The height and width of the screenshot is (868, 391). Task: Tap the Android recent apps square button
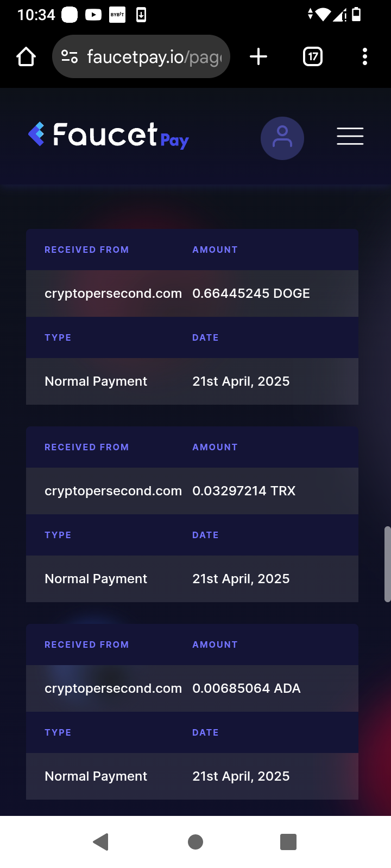click(288, 842)
